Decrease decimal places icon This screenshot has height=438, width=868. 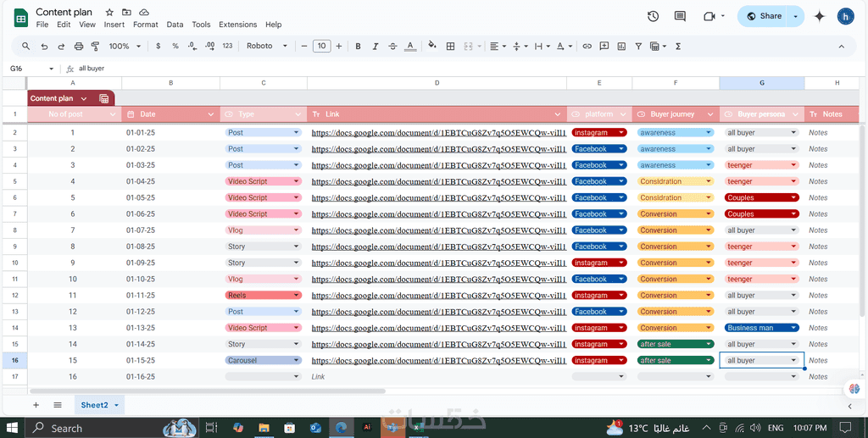pyautogui.click(x=192, y=47)
